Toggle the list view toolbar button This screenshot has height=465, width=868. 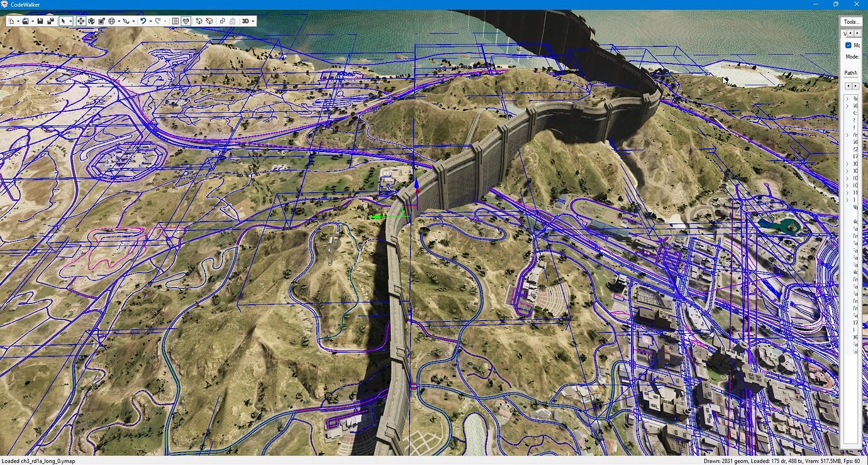[175, 21]
